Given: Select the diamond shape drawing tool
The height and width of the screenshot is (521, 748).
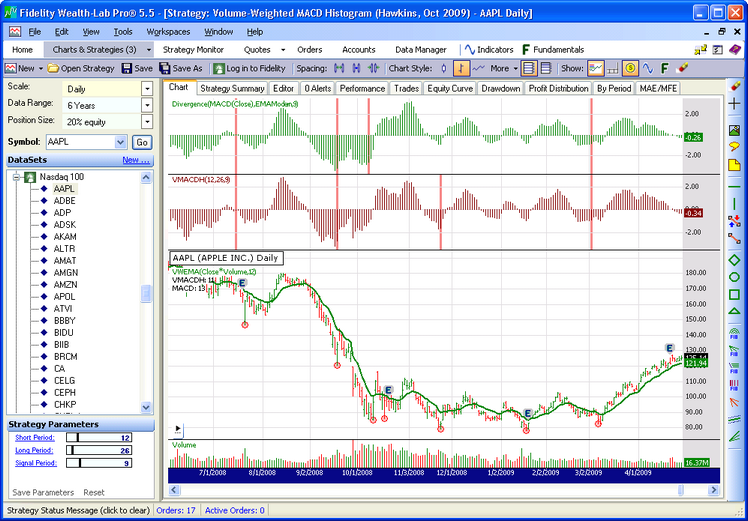Looking at the screenshot, I should pos(735,260).
